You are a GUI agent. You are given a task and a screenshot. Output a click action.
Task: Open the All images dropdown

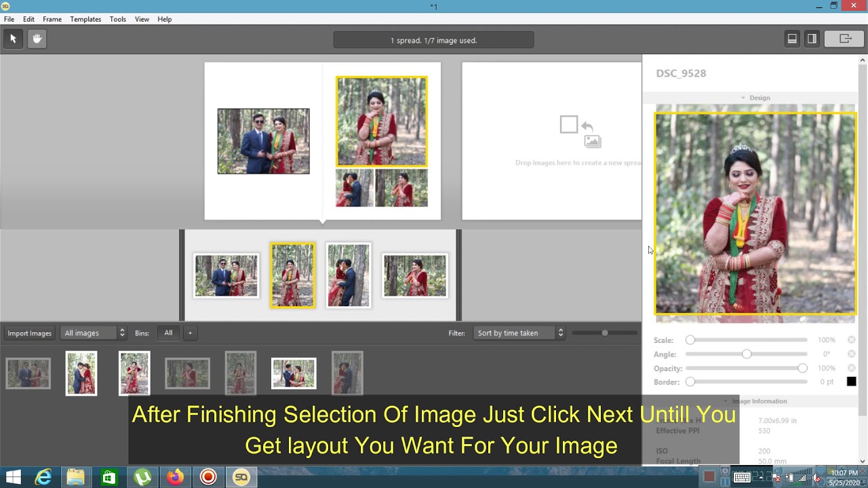pyautogui.click(x=94, y=333)
